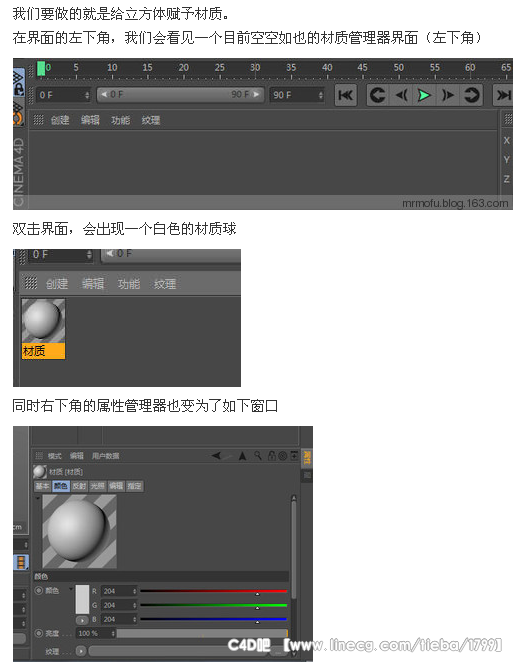This screenshot has height=662, width=528.
Task: Click grip handle icon of empty material manager
Action: (38, 120)
